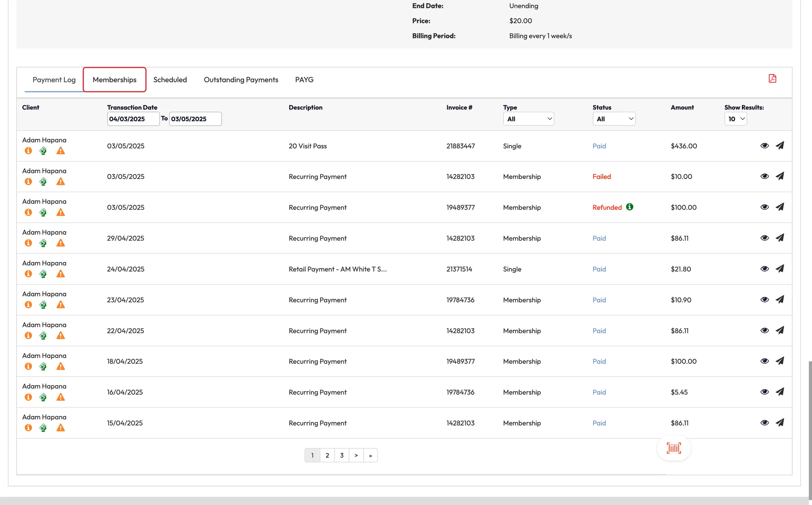The height and width of the screenshot is (505, 812).
Task: Open the Type filter dropdown
Action: (528, 119)
